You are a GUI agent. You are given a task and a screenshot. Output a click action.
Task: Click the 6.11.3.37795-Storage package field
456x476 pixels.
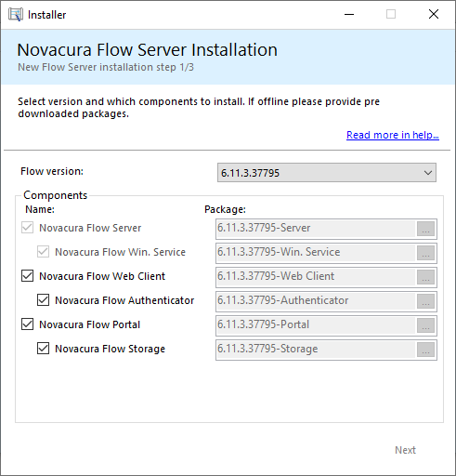pyautogui.click(x=316, y=350)
